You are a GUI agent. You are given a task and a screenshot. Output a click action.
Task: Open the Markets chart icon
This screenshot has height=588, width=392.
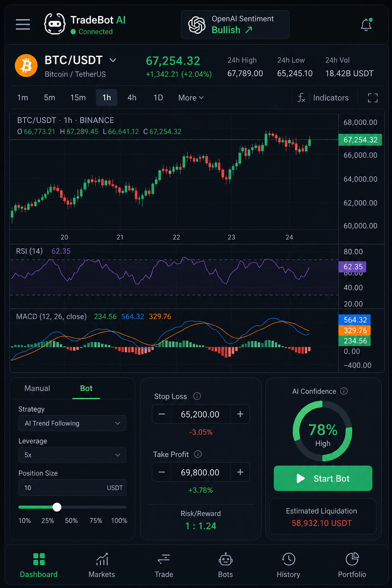pyautogui.click(x=102, y=559)
